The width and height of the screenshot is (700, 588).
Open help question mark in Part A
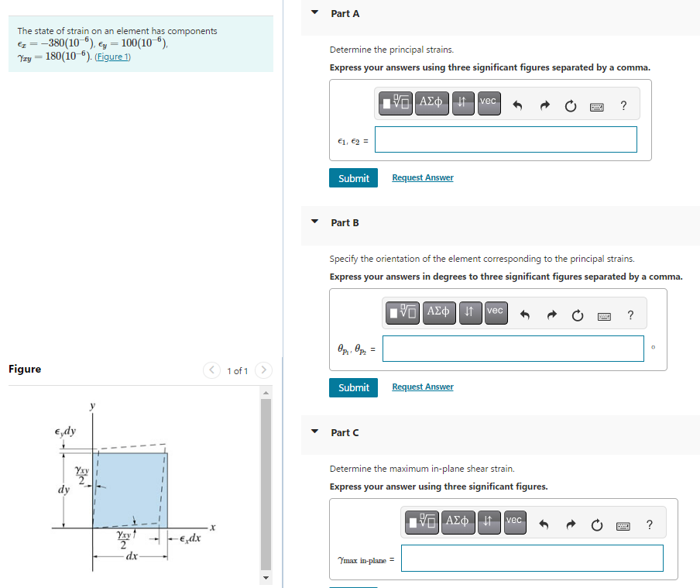tap(623, 105)
